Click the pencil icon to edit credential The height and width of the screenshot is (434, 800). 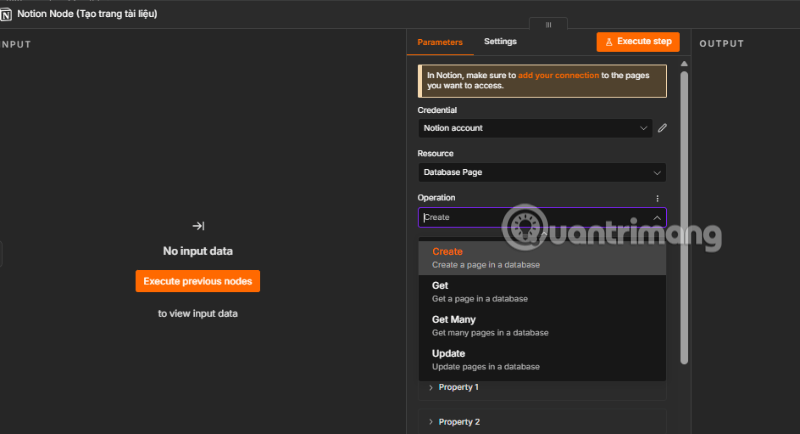662,128
